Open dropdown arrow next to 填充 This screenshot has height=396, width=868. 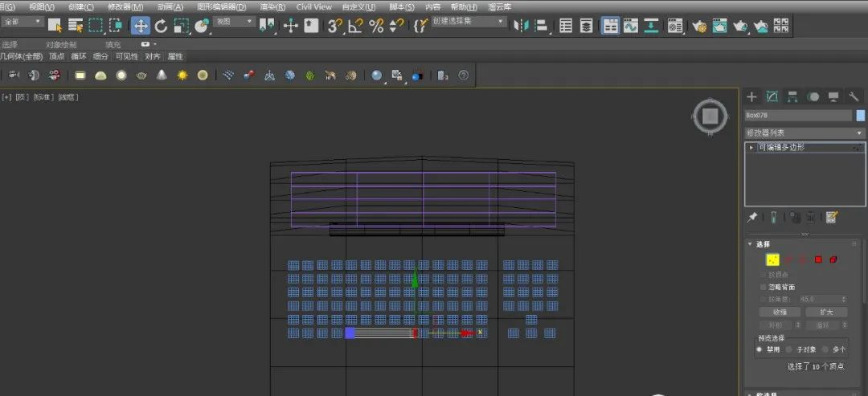click(154, 44)
